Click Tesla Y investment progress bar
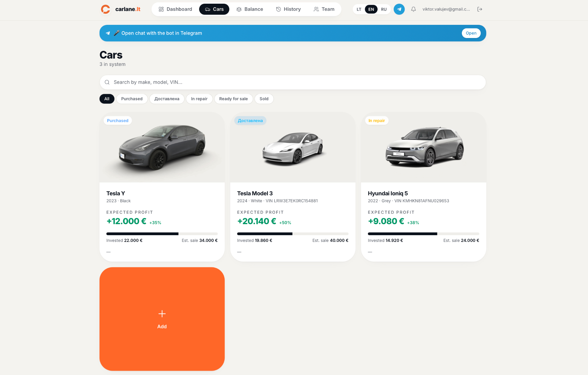The image size is (588, 375). pyautogui.click(x=162, y=234)
